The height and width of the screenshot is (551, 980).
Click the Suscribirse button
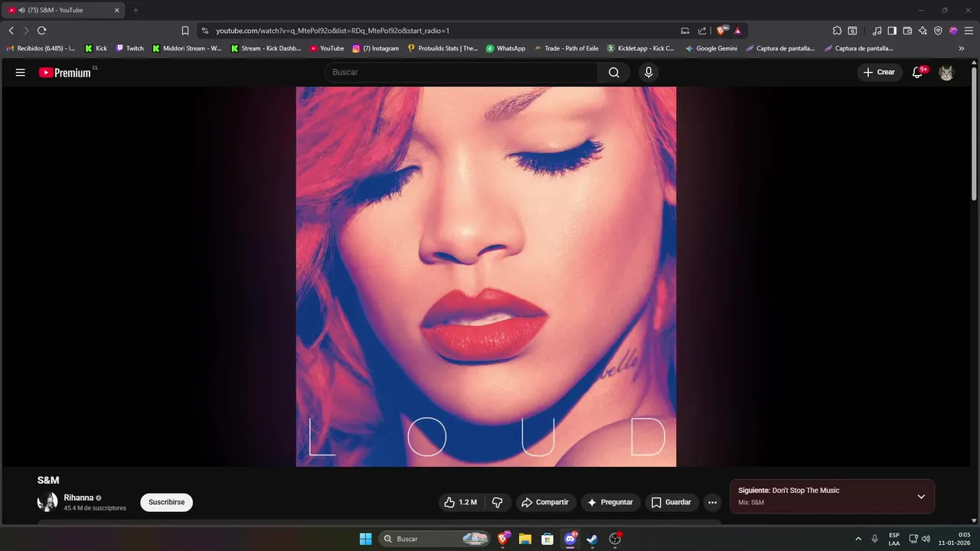(166, 502)
